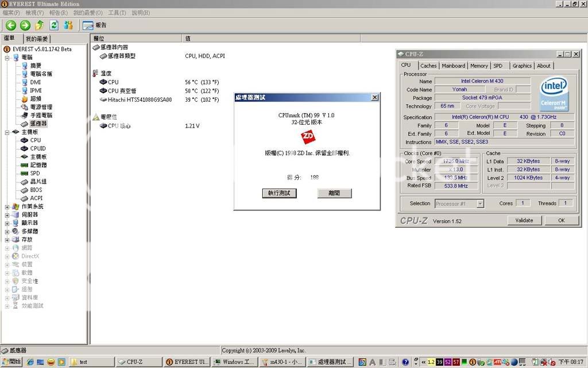Select 摘要 in the tree
This screenshot has height=368, width=588.
click(x=36, y=66)
